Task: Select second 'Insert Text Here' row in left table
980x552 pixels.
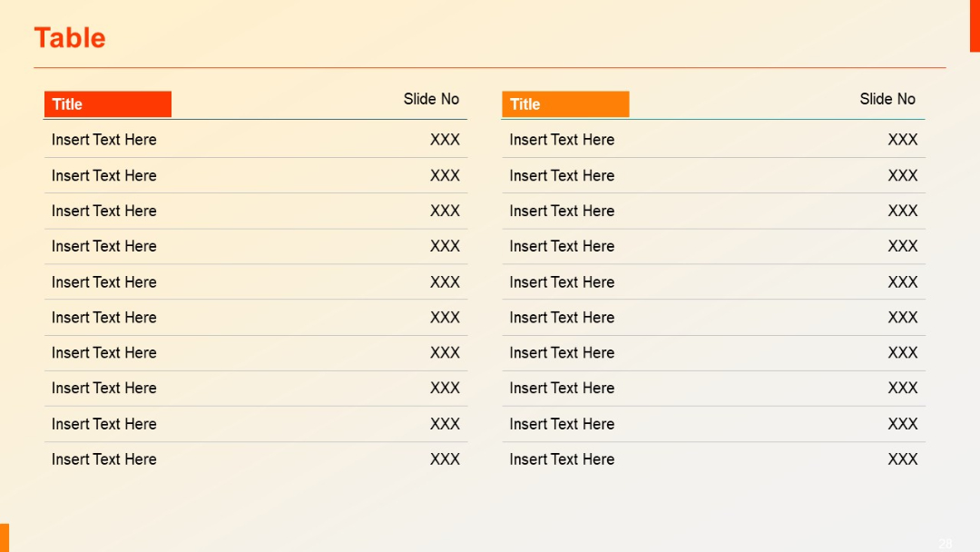Action: 256,175
